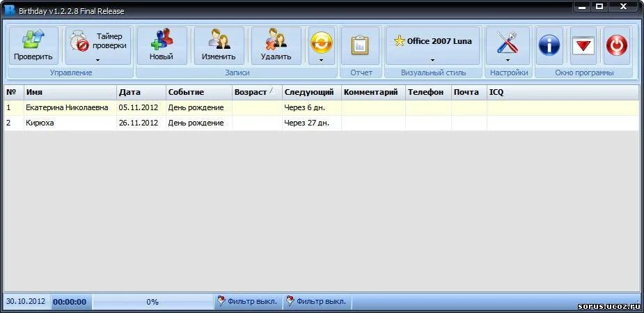Viewport: 644px width, 313px height.
Task: Click the red power exit icon
Action: [617, 45]
